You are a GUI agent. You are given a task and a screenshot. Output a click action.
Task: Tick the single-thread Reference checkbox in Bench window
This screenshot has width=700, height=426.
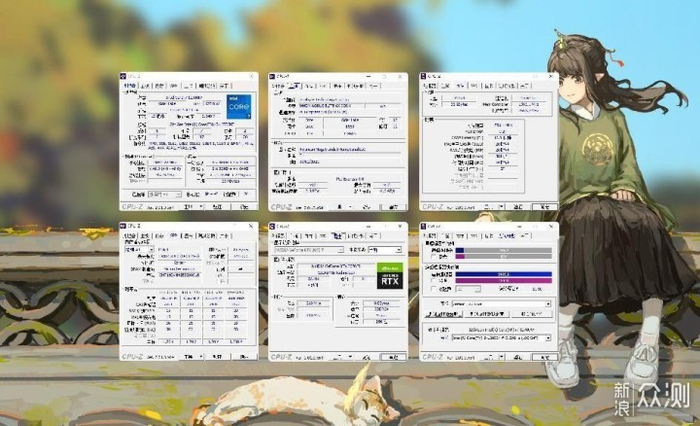pos(433,257)
